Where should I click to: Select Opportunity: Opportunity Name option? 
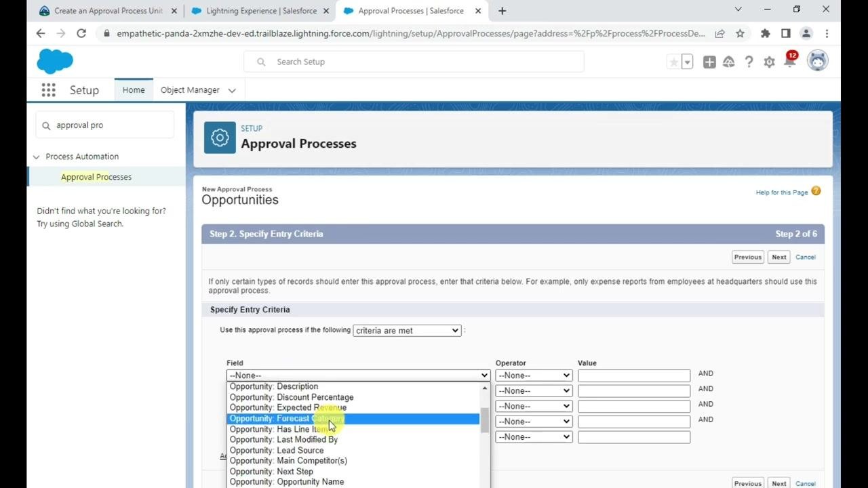(353, 482)
